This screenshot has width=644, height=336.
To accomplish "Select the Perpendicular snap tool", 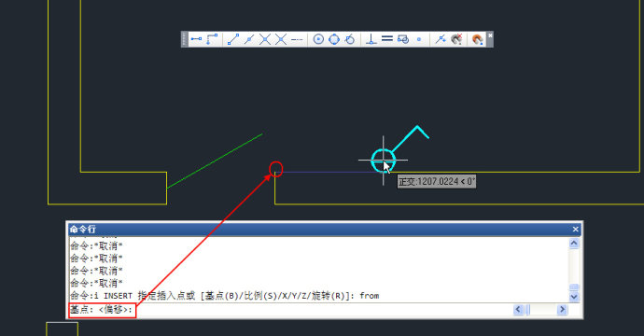I will [x=371, y=39].
